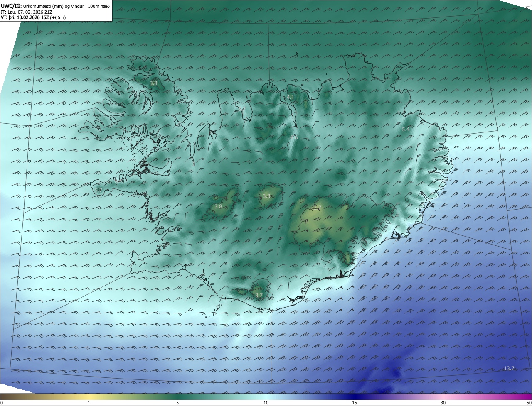This screenshot has height=406, width=532.
Task: Click the 3.3 value label on the central glacier
Action: [266, 196]
